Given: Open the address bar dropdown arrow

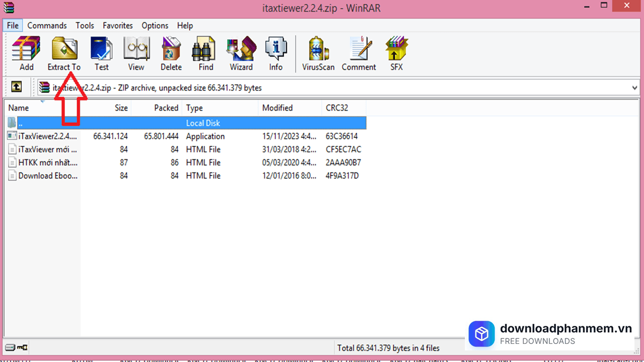Looking at the screenshot, I should point(635,87).
